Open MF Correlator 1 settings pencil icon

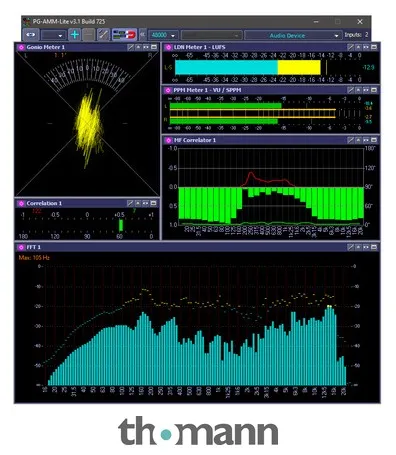point(350,140)
